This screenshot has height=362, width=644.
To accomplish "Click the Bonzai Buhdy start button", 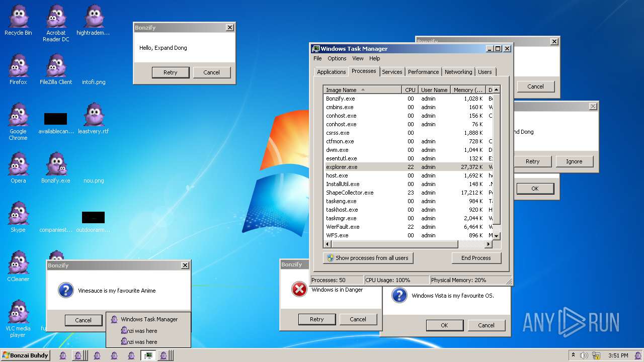I will point(25,355).
